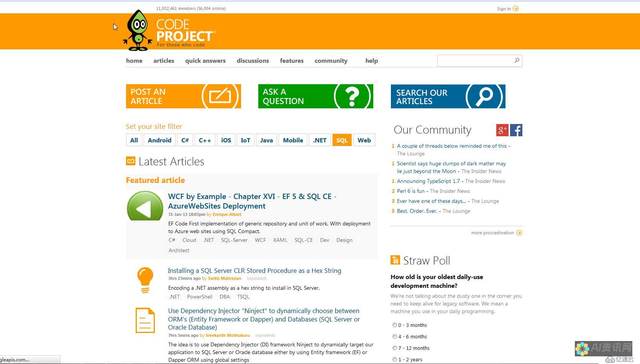Screen dimensions: 640x364
Task: Click the magnifier icon on Search Our Articles banner
Action: (x=484, y=96)
